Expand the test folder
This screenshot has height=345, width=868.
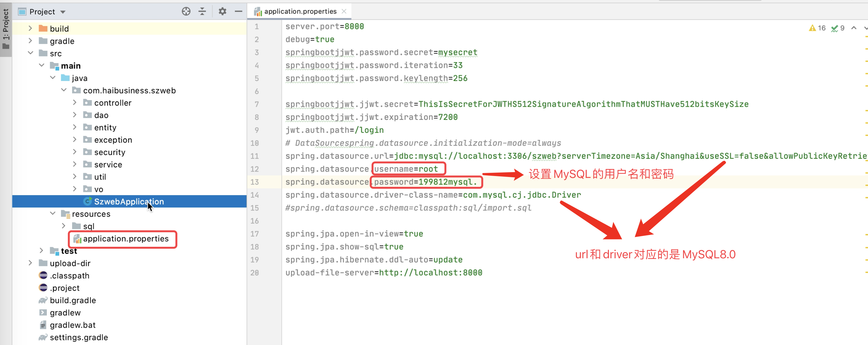point(41,250)
